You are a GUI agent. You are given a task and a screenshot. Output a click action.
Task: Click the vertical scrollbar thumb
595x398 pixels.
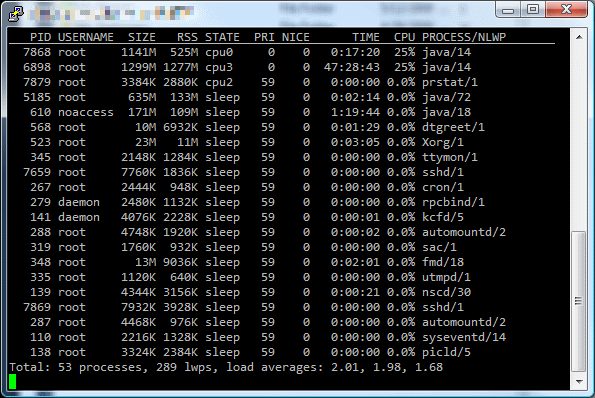pyautogui.click(x=579, y=302)
